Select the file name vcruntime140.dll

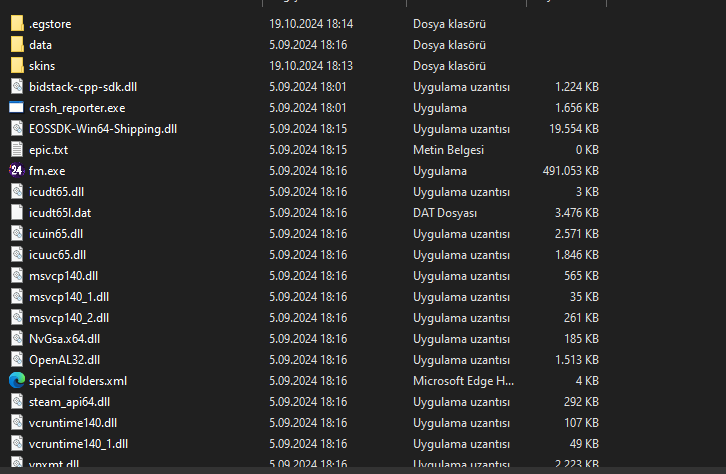point(73,423)
